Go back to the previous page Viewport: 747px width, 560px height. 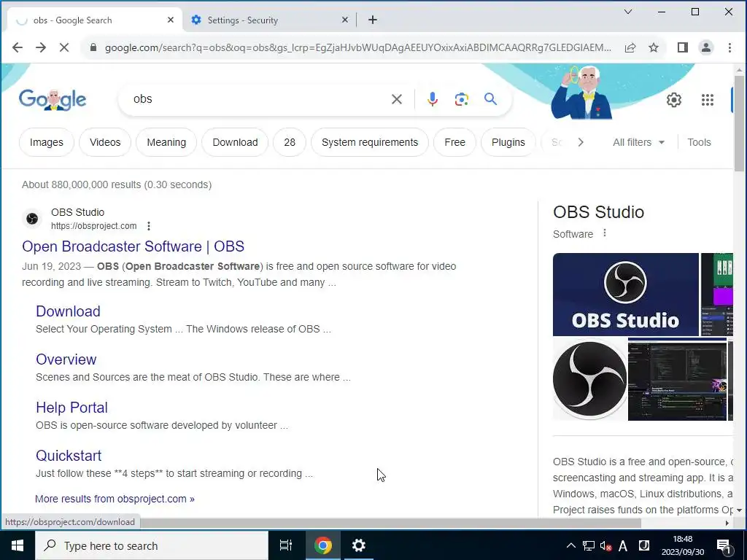click(x=18, y=47)
